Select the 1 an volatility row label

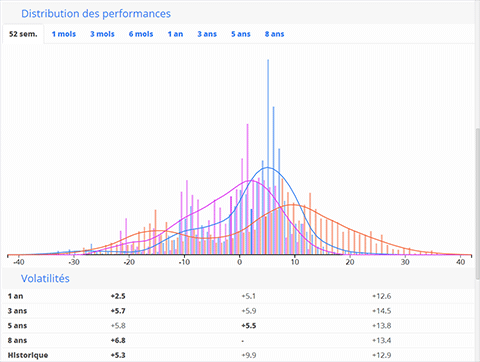(x=15, y=296)
